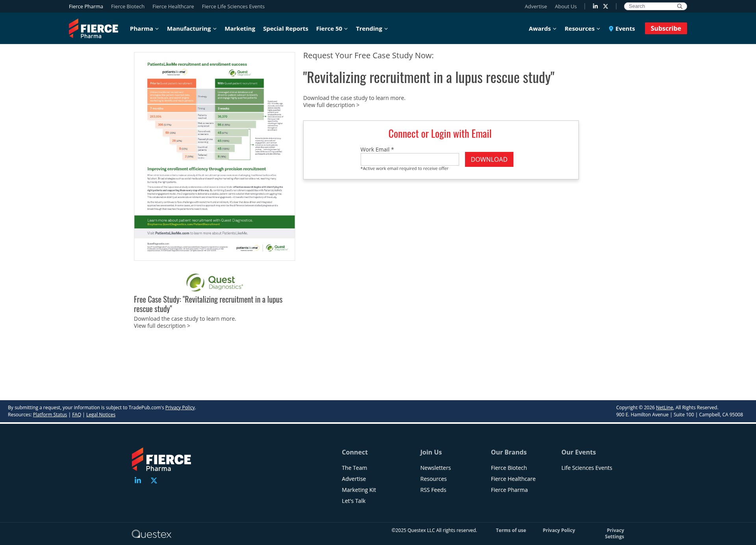The image size is (756, 545).
Task: Click the Fierce Pharma header logo
Action: point(93,29)
